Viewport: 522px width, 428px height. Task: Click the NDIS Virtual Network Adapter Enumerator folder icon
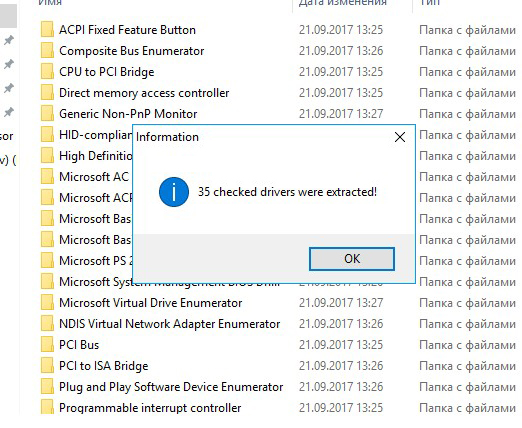tap(47, 324)
